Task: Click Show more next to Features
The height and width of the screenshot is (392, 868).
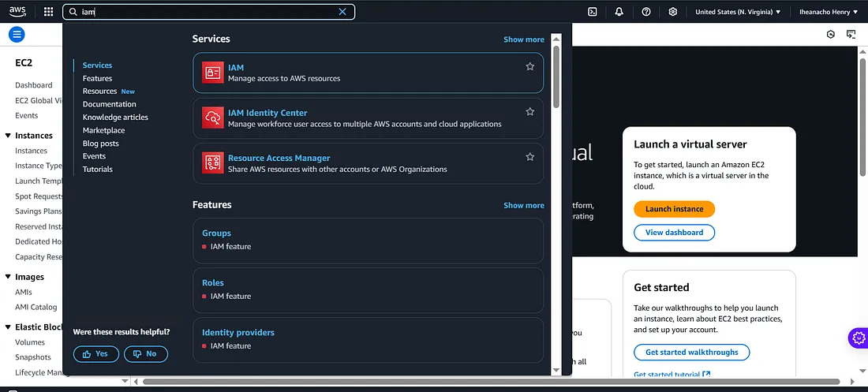Action: click(x=524, y=205)
